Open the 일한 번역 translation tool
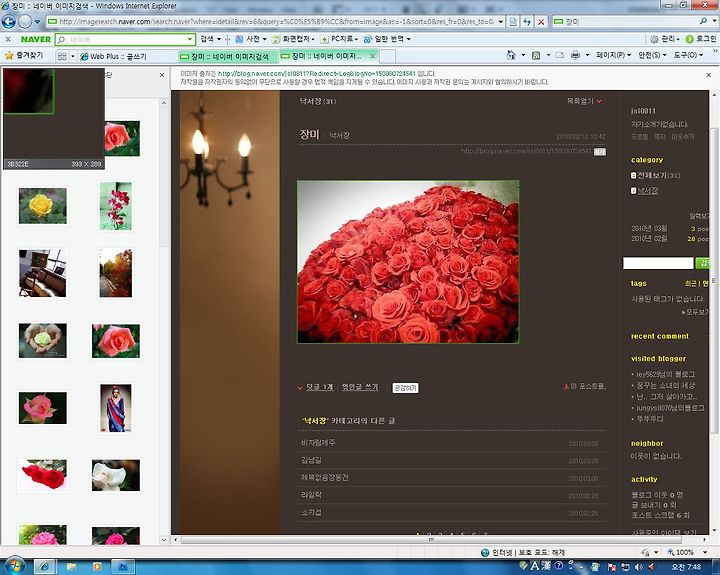The height and width of the screenshot is (575, 720). 387,39
